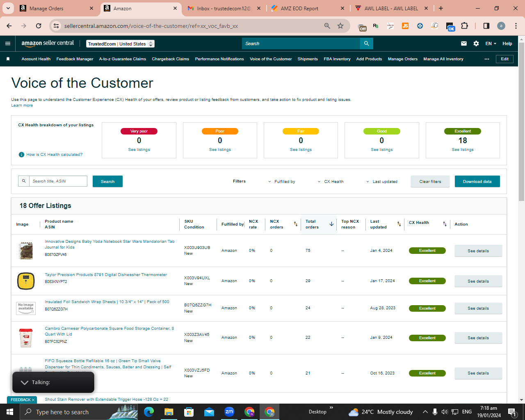525x420 pixels.
Task: Switch to the Inbox Gmail tab
Action: point(224,8)
